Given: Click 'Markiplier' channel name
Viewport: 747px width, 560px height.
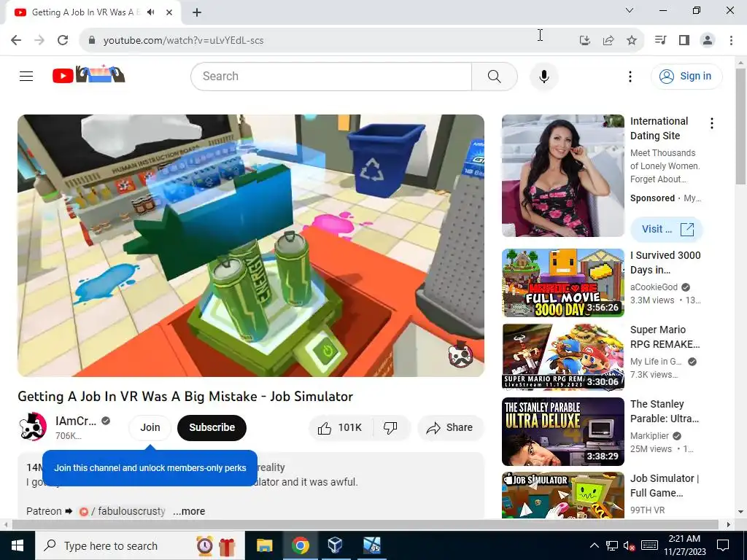Looking at the screenshot, I should point(649,436).
